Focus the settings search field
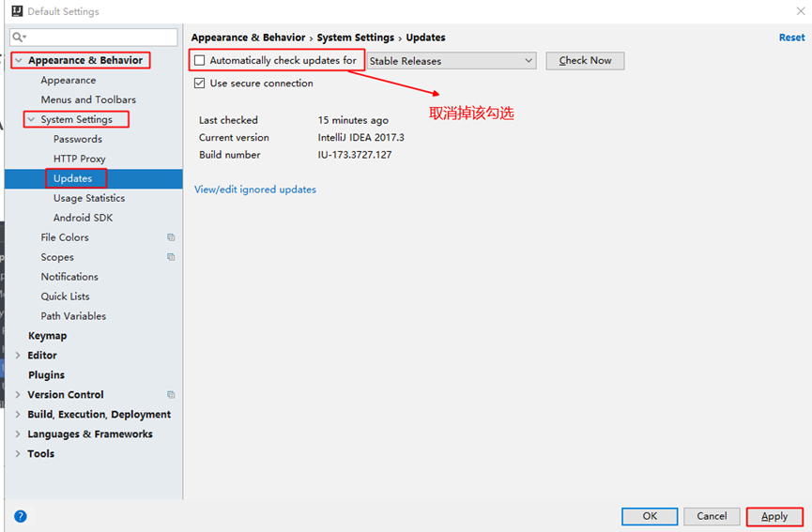812x532 pixels. pos(94,38)
